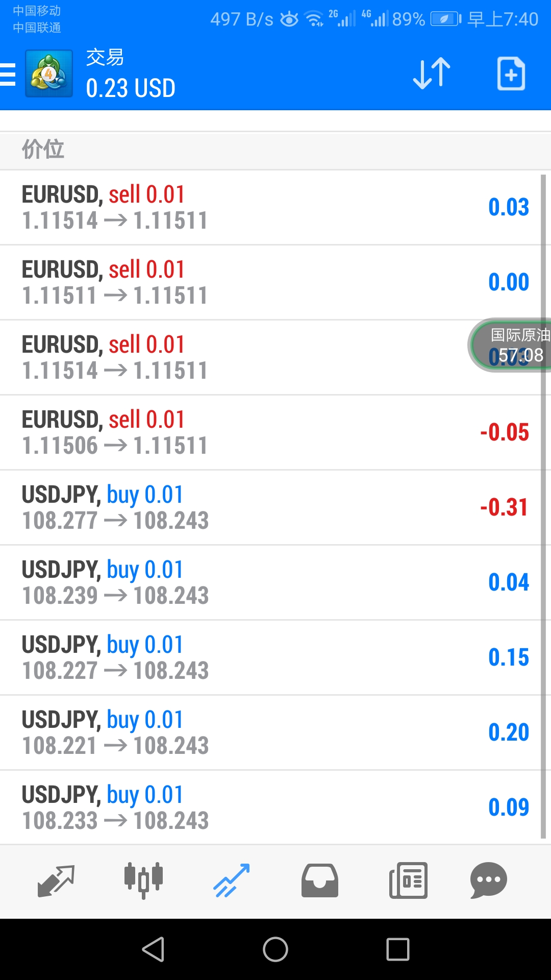Switch to the candlestick Chart tab
551x980 pixels.
pyautogui.click(x=143, y=880)
